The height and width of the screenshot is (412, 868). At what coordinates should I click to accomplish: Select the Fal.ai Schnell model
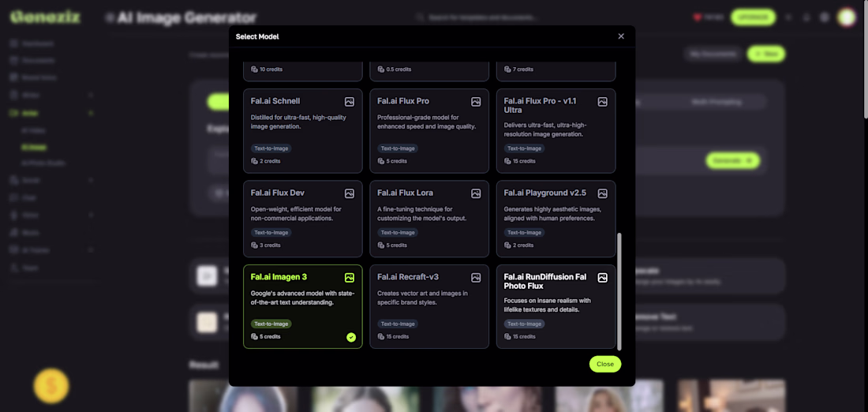pos(303,131)
